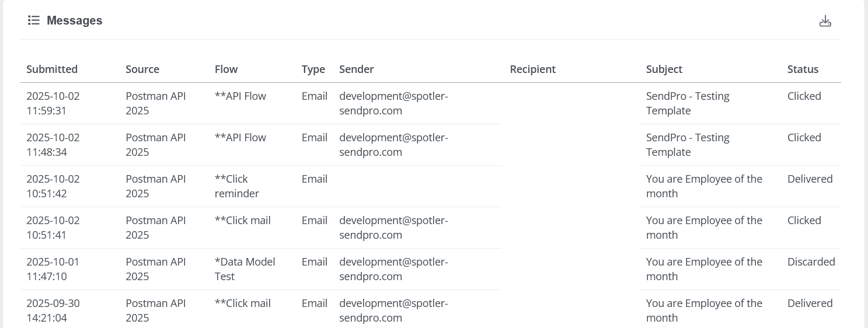Click the list icon beside Messages title

pos(34,20)
